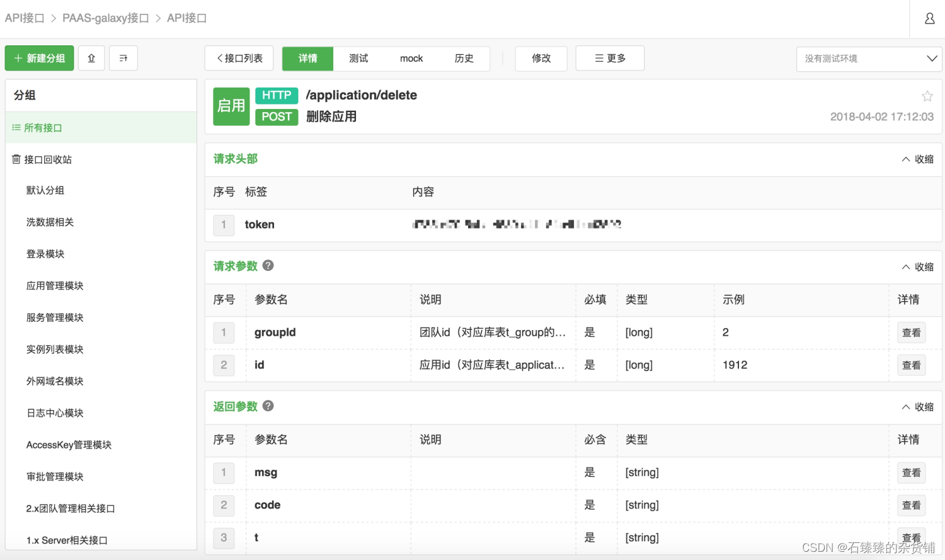The height and width of the screenshot is (560, 945).
Task: Open the user account icon at top right
Action: pyautogui.click(x=929, y=18)
